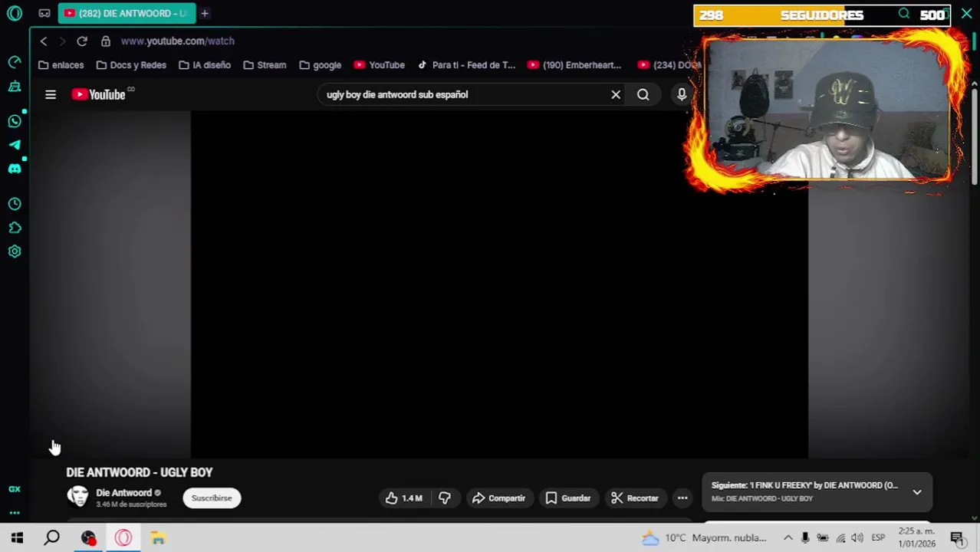Open the Para ti TikTok feed bookmark
The width and height of the screenshot is (980, 552).
point(466,65)
